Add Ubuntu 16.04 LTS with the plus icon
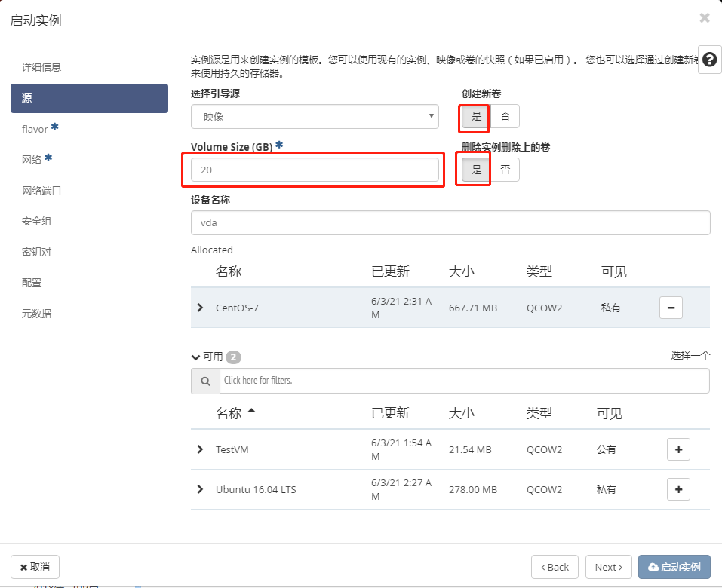Image resolution: width=722 pixels, height=588 pixels. pyautogui.click(x=677, y=488)
